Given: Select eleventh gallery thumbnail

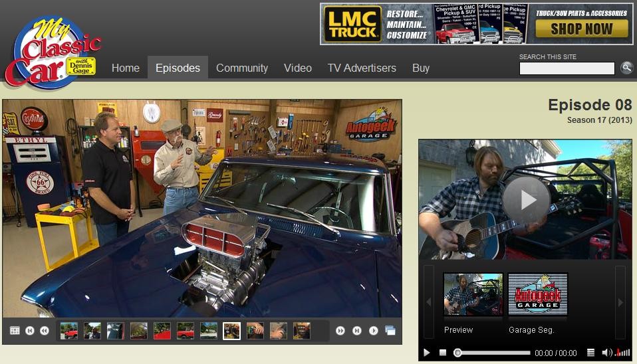Looking at the screenshot, I should point(301,331).
